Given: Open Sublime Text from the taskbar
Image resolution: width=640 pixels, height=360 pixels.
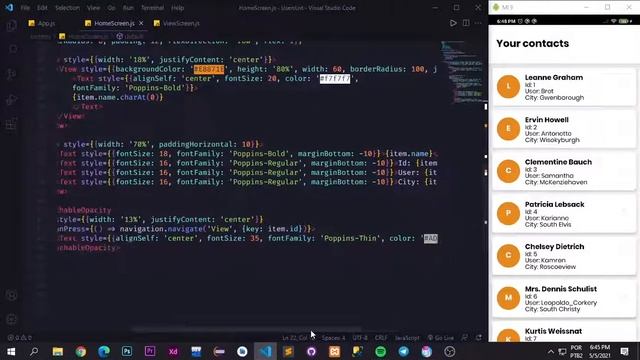Looking at the screenshot, I should [288, 351].
